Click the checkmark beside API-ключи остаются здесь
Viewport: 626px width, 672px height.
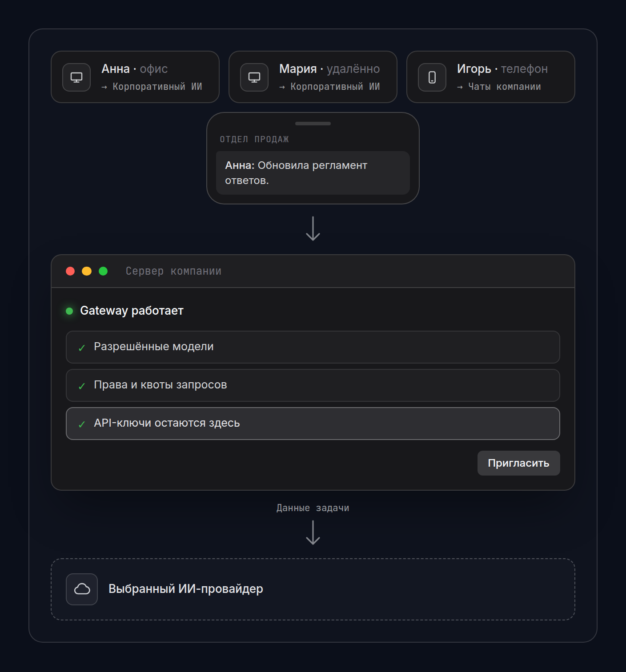pyautogui.click(x=82, y=424)
